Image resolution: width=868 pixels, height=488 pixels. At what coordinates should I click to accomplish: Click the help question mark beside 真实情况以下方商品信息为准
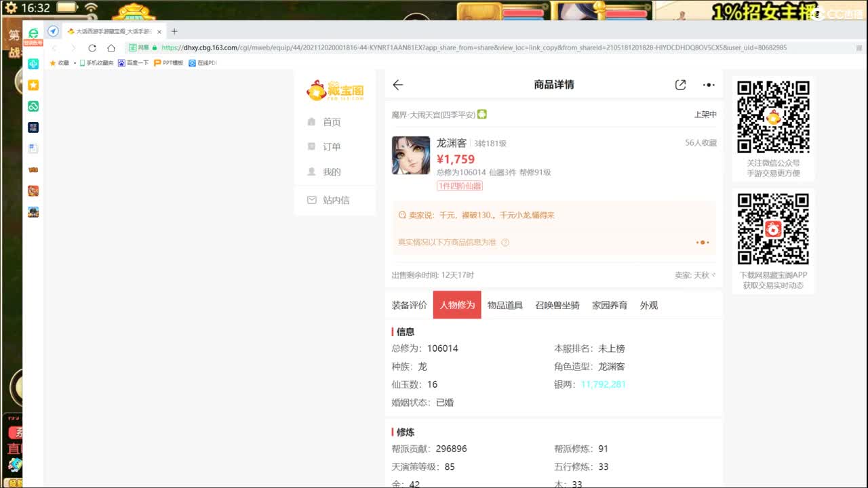pyautogui.click(x=505, y=242)
